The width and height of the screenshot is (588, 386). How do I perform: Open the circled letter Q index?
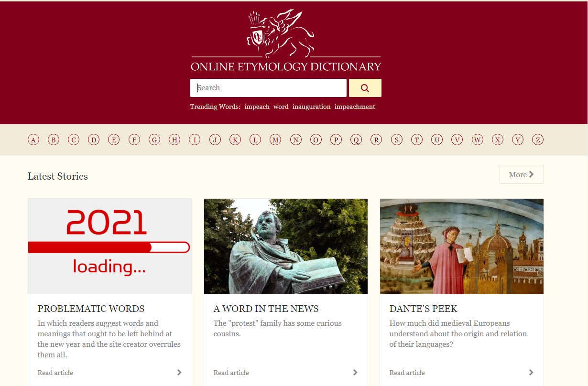coord(356,140)
